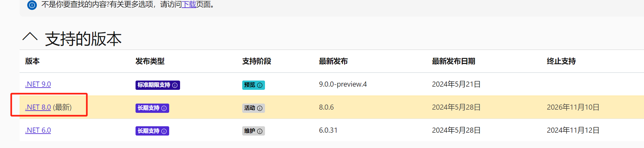Click the info icon on the 标准期限支持 badge
Viewport: 644px width, 148px height.
(x=175, y=85)
